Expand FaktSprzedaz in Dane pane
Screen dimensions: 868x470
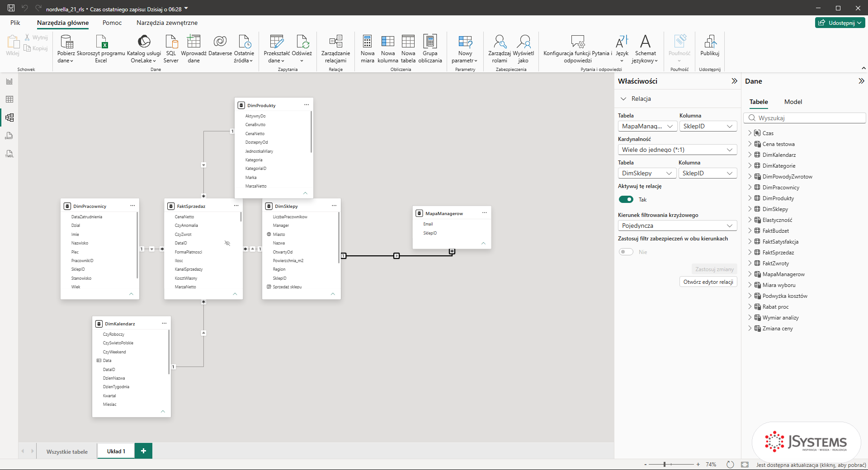(x=750, y=252)
